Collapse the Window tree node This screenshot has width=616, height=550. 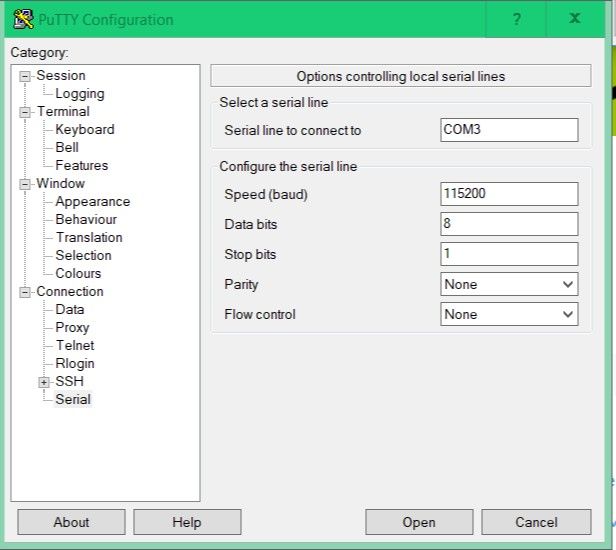click(25, 184)
